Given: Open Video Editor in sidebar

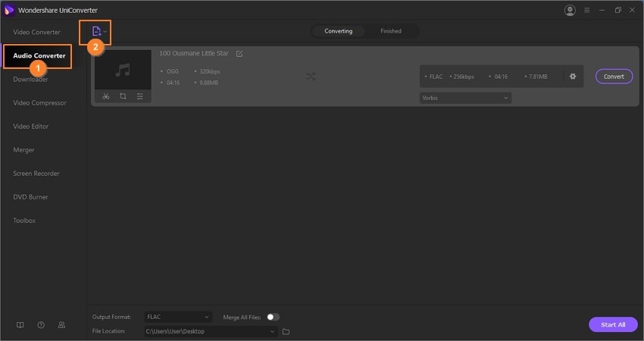Looking at the screenshot, I should pos(31,127).
